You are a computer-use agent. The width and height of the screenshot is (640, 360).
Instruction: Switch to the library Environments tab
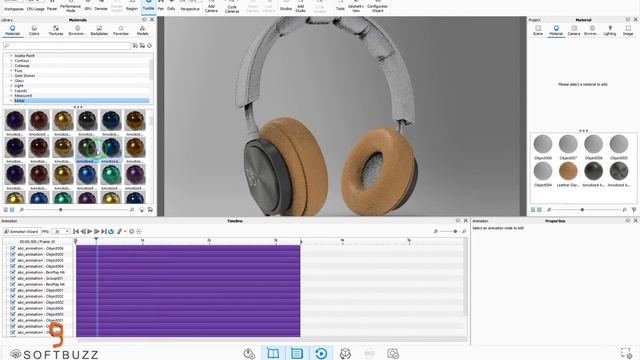pos(77,31)
